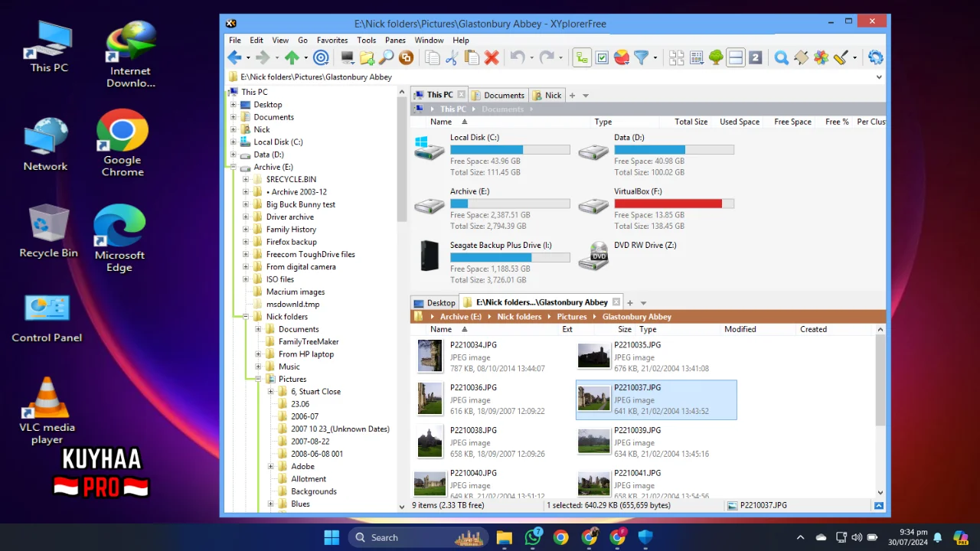Viewport: 980px width, 551px height.
Task: Open the Hotlist target icon
Action: pyautogui.click(x=322, y=57)
